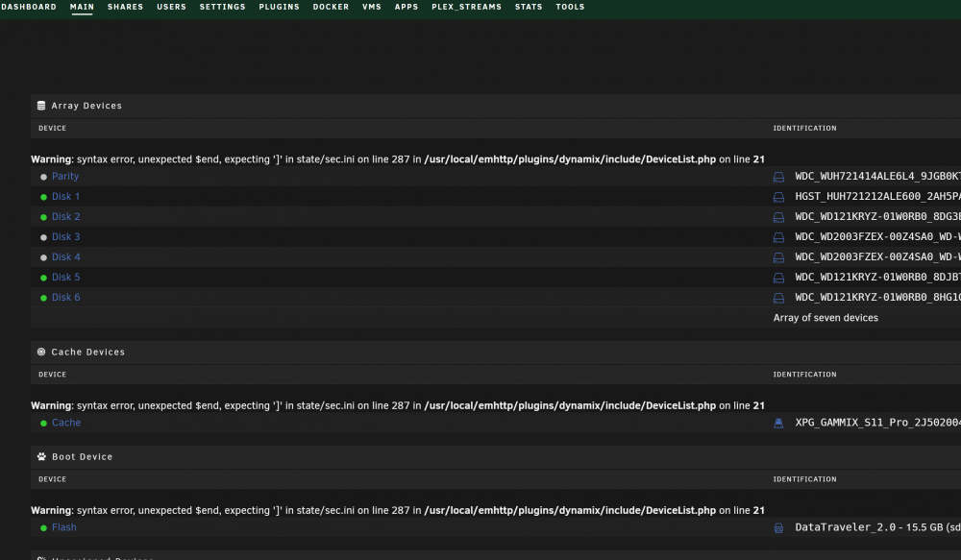This screenshot has height=560, width=961.
Task: Select the XPG_GAMMIX_S11_Pro identification text
Action: coord(877,422)
